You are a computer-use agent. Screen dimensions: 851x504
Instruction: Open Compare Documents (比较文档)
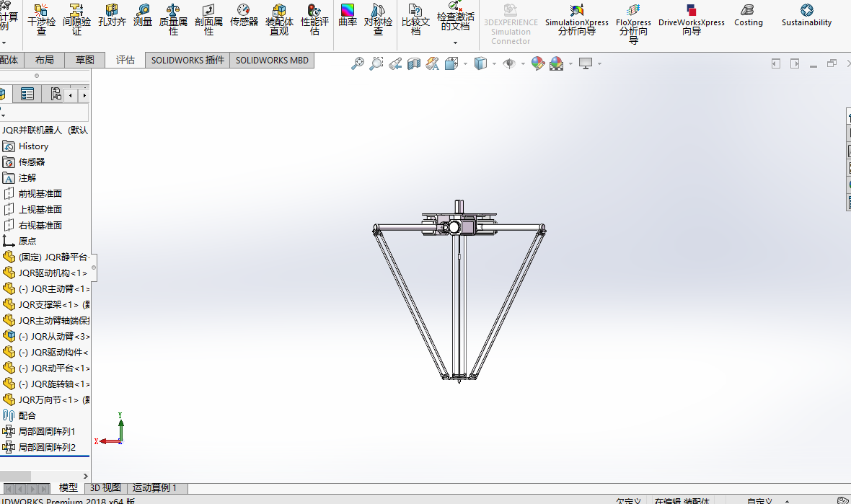[415, 19]
